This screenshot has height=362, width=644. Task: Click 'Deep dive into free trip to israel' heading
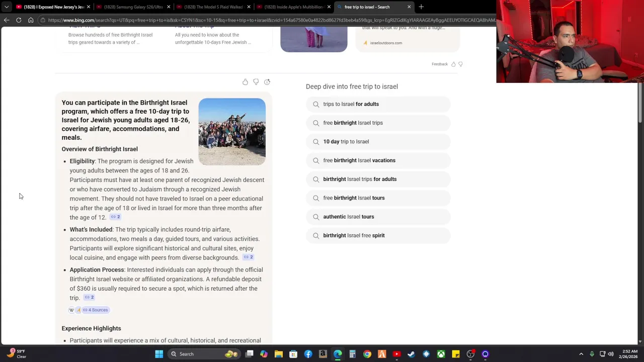click(x=352, y=86)
